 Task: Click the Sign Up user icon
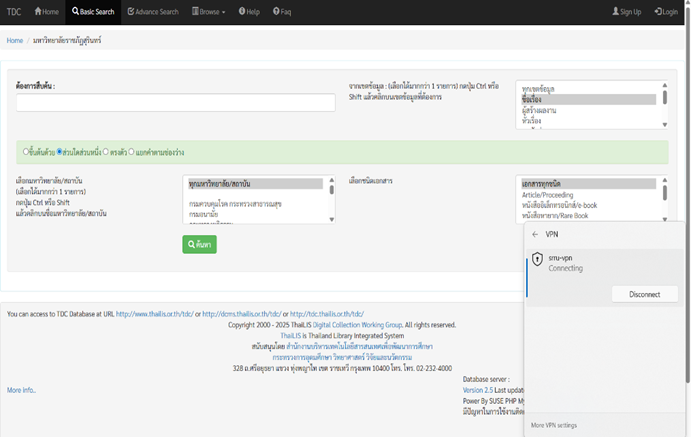tap(616, 12)
